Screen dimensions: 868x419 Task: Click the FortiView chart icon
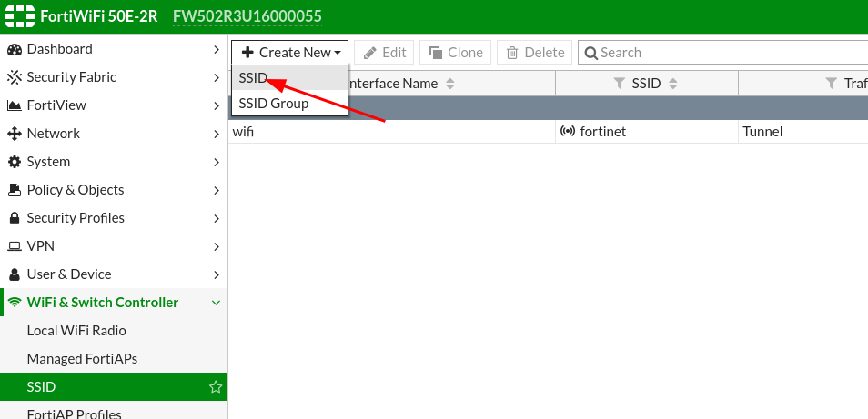[14, 105]
